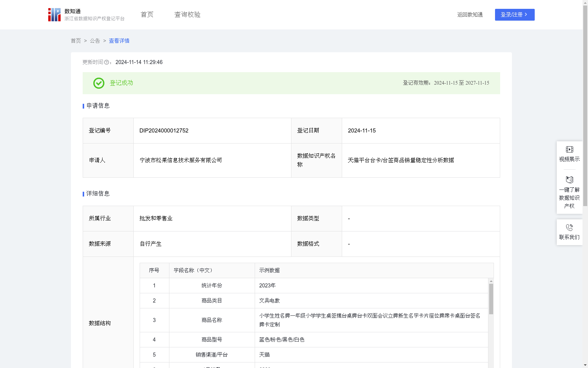Click the 登录/注册 button
Image resolution: width=588 pixels, height=368 pixels.
point(514,15)
